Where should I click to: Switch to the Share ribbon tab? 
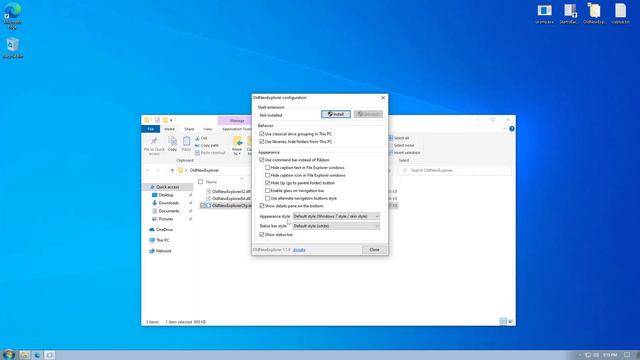[x=189, y=129]
